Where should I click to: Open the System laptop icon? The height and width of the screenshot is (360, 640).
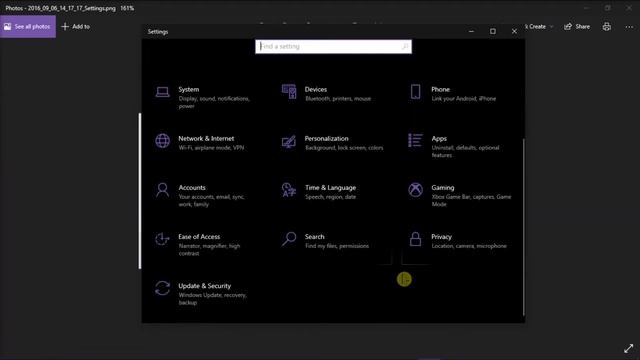tap(162, 92)
